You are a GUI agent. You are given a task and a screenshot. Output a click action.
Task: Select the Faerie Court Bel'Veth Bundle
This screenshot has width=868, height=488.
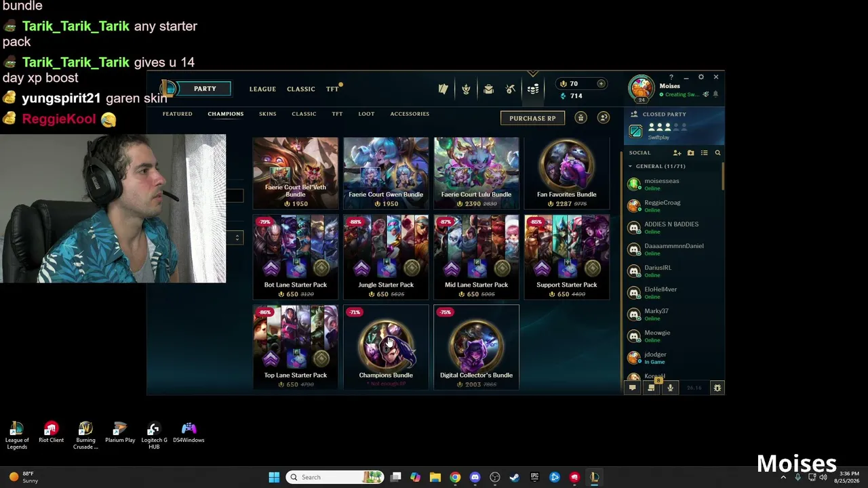296,173
